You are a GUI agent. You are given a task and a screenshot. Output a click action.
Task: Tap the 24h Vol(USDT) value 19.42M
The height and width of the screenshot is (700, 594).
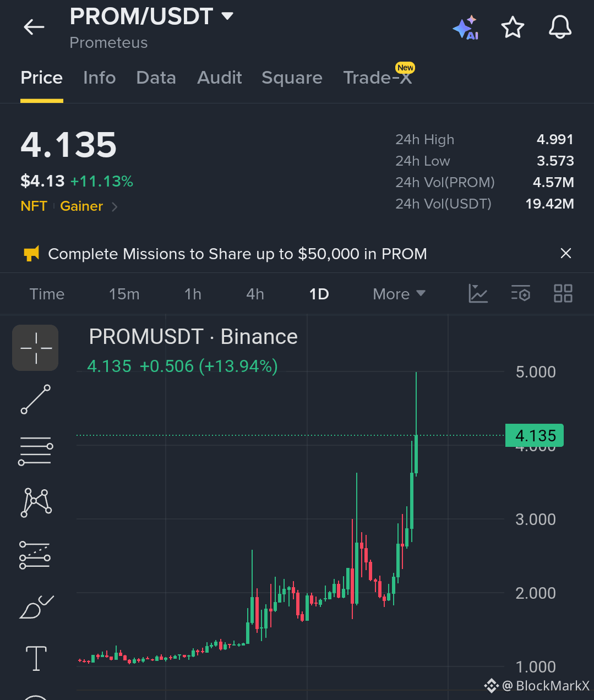pyautogui.click(x=549, y=204)
